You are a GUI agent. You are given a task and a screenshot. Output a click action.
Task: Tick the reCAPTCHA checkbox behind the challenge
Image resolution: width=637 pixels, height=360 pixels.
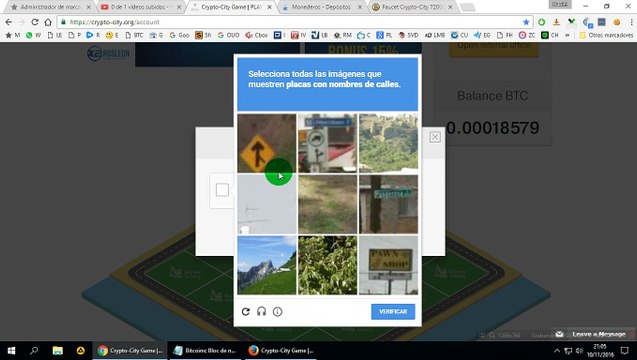(222, 190)
